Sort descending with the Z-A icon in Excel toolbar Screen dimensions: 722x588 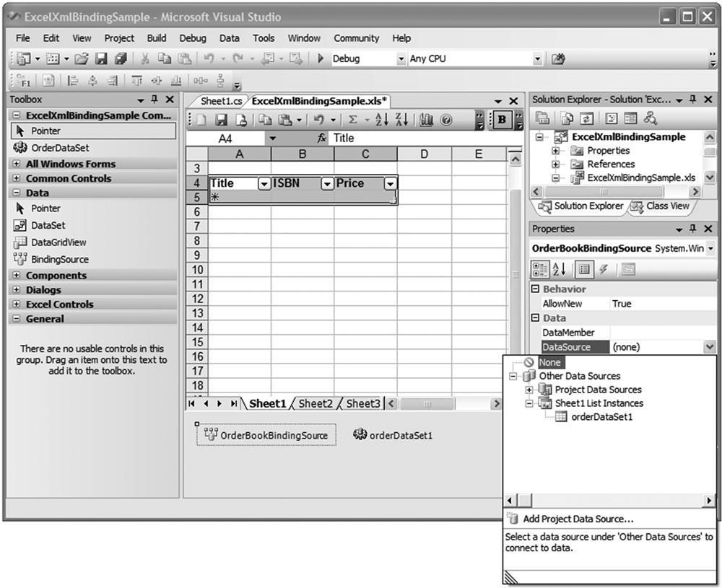[x=401, y=120]
